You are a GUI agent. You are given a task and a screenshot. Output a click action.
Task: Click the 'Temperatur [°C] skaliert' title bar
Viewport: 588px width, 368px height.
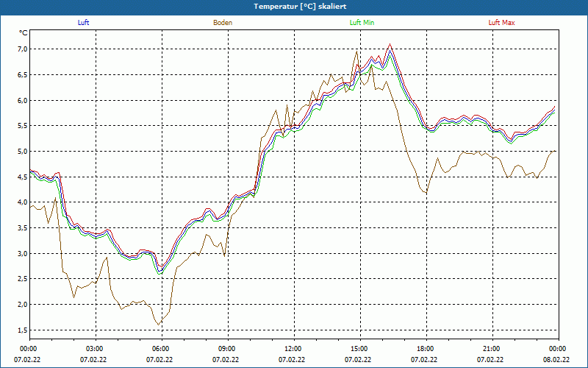click(294, 7)
